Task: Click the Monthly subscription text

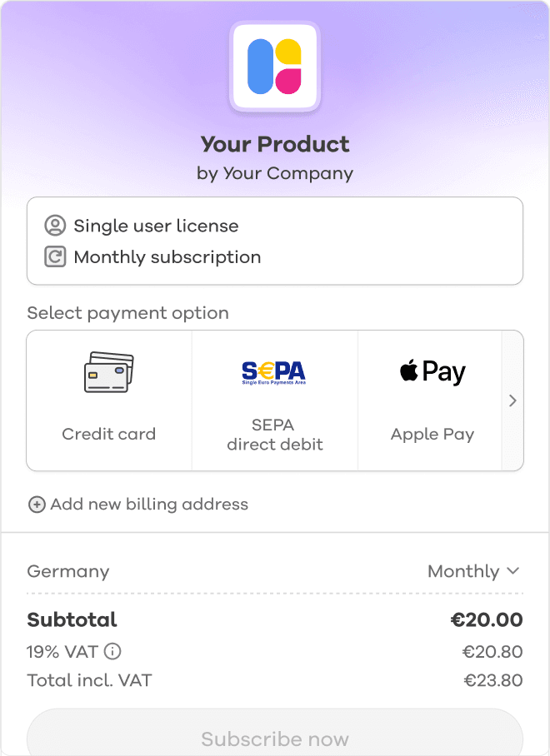Action: tap(167, 257)
